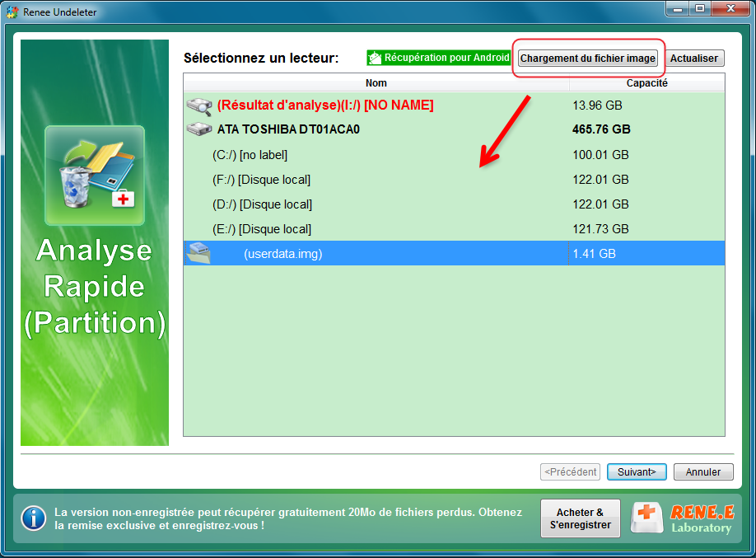Maximize the Renee Undeleter window

700,9
